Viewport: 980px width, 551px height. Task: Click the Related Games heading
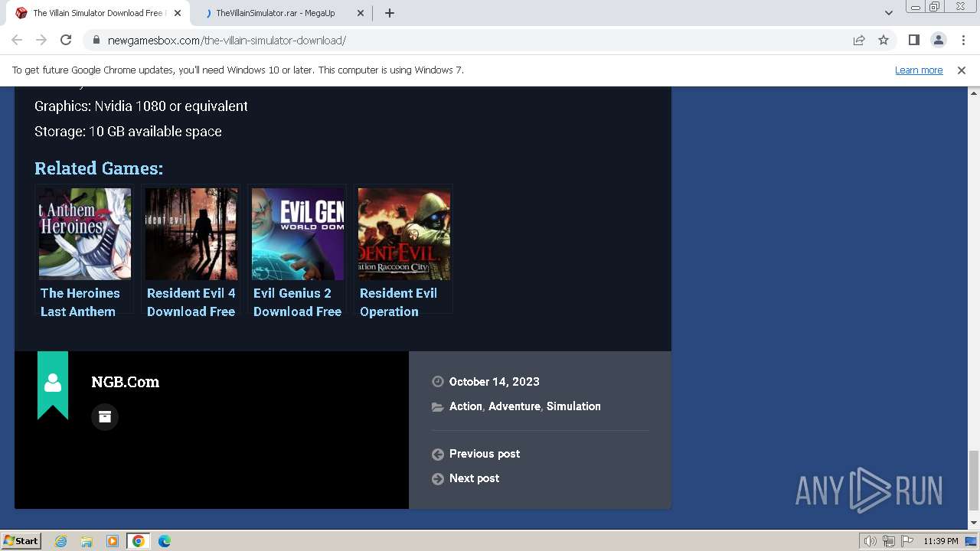click(x=99, y=168)
